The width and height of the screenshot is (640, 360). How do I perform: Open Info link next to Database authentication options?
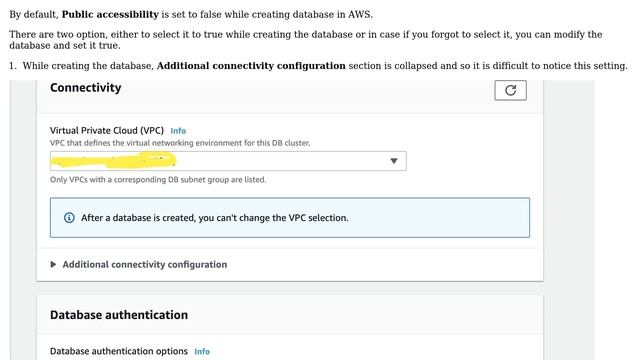[x=202, y=351]
